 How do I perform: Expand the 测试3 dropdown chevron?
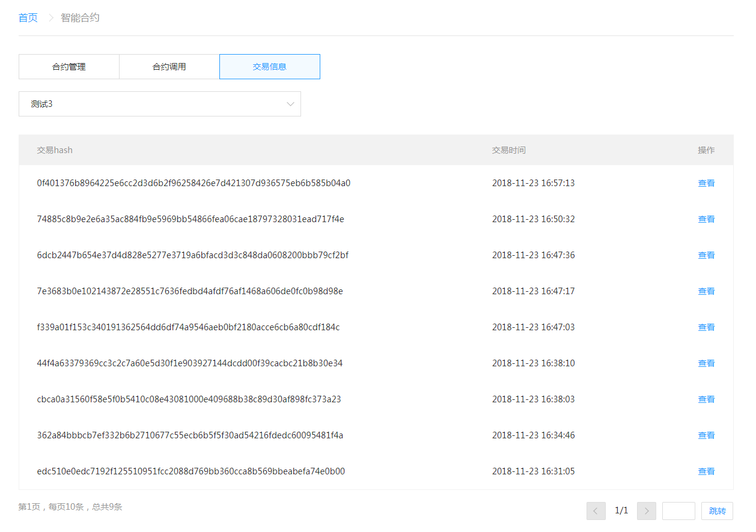point(290,104)
